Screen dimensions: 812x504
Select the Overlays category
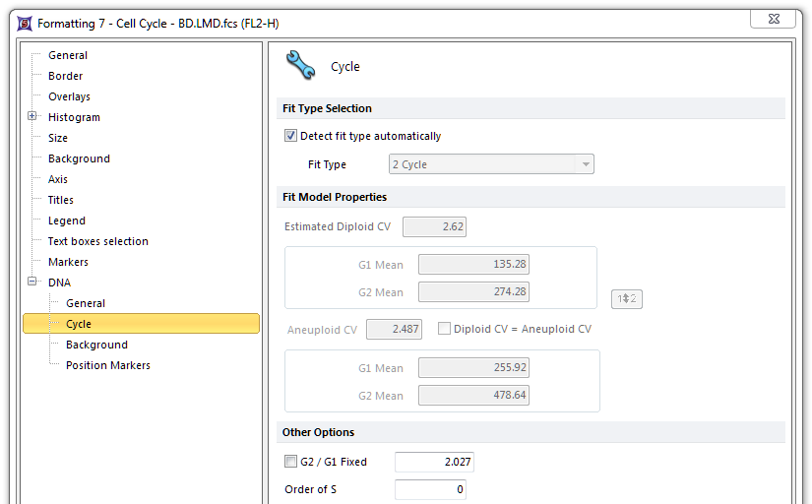coord(69,96)
